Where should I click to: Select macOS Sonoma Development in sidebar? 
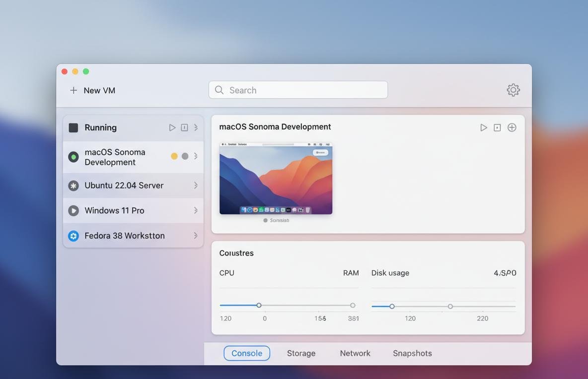pos(133,157)
